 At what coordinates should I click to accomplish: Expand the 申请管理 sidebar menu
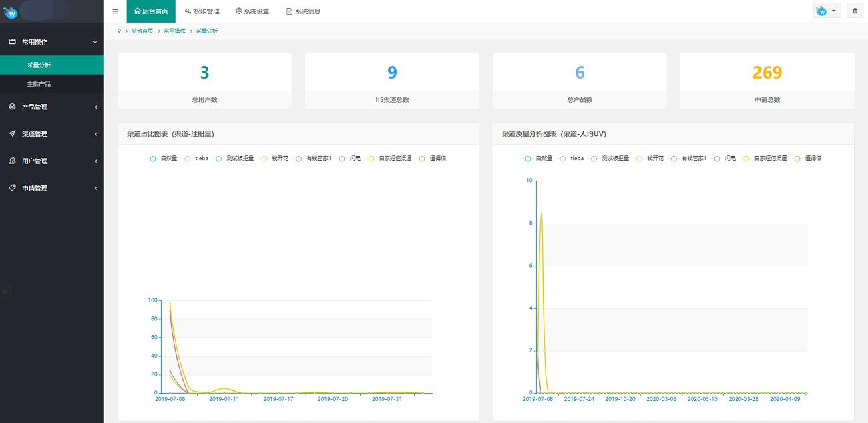tap(52, 188)
